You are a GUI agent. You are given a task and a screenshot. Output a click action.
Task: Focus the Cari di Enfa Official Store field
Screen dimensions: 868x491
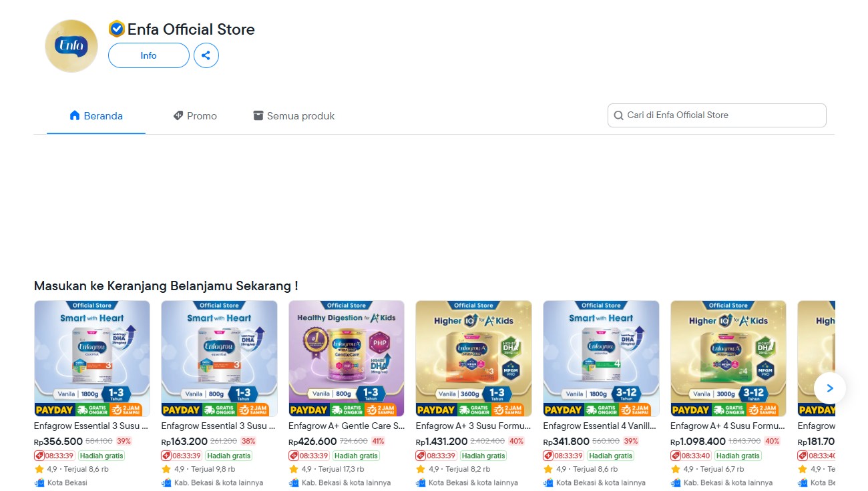[x=717, y=115]
